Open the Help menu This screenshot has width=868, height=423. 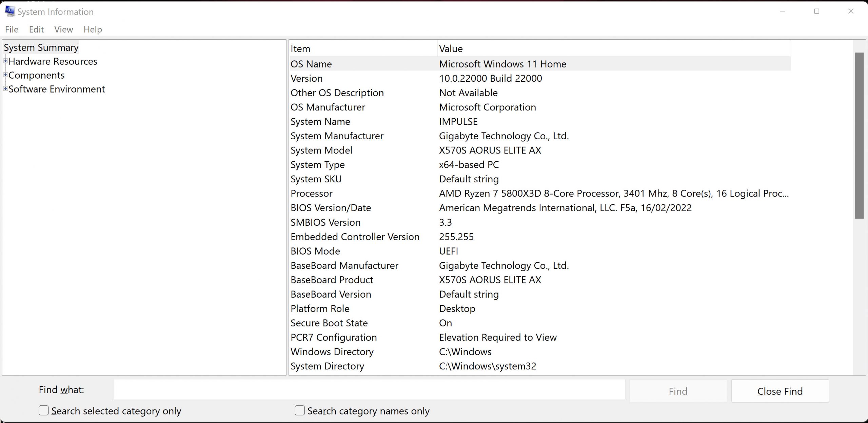click(x=93, y=29)
